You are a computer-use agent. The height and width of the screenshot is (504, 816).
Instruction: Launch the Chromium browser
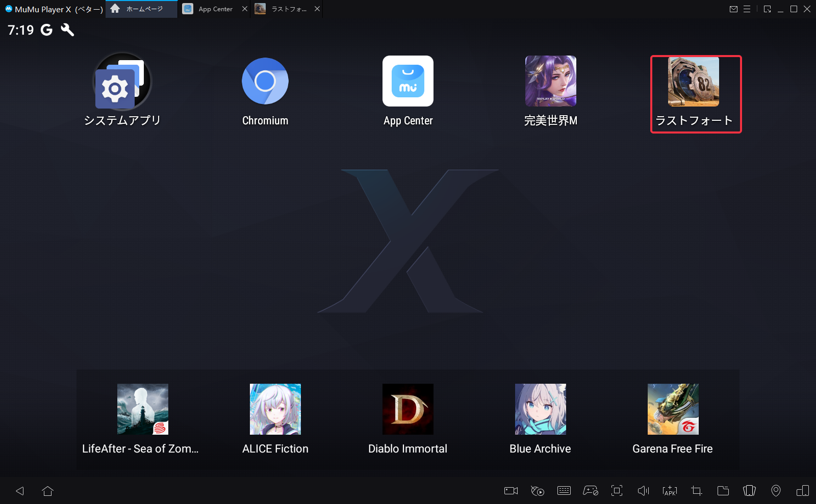pyautogui.click(x=265, y=81)
